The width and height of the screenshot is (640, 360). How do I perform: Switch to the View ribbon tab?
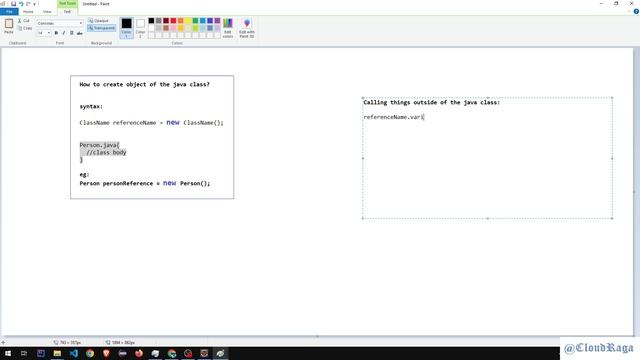47,11
